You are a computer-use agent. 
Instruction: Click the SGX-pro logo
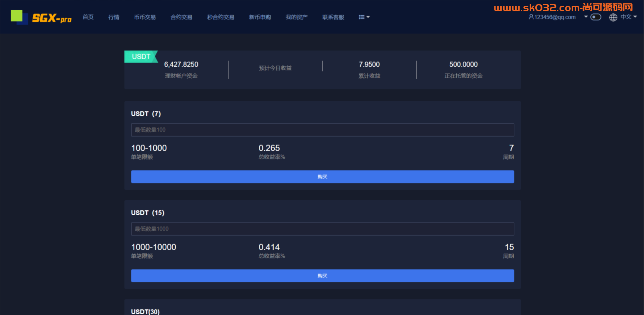(x=41, y=17)
